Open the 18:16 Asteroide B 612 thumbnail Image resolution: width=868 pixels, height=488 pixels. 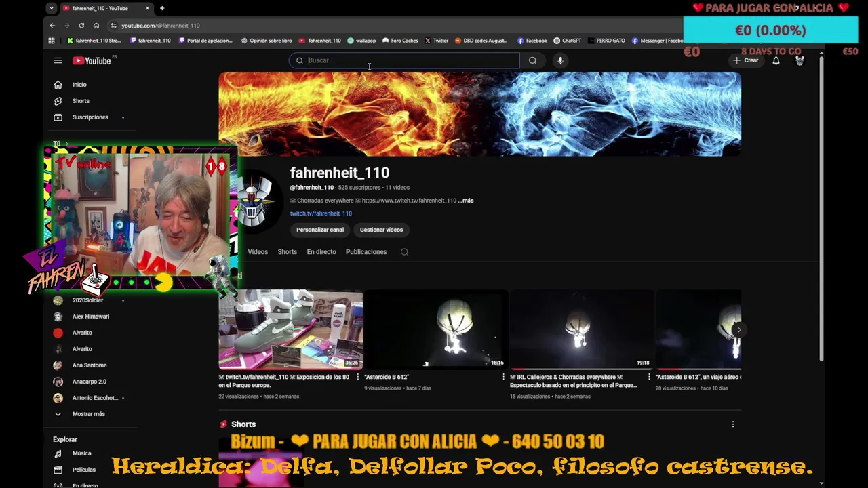coord(436,329)
